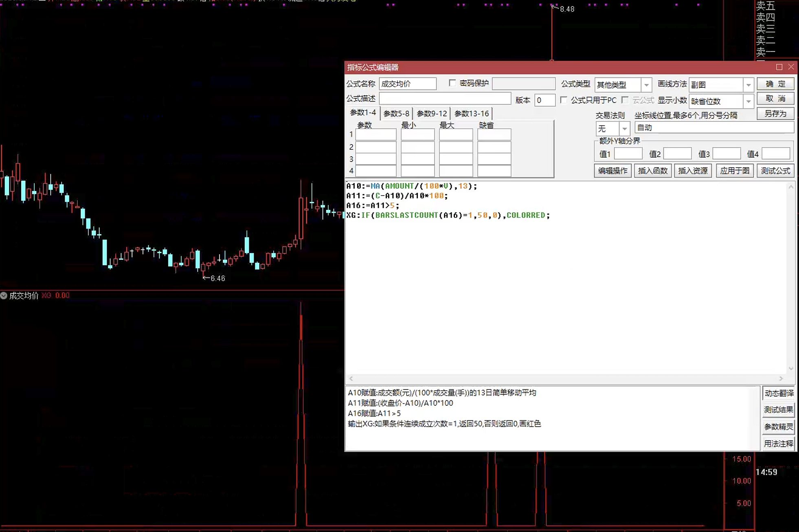799x532 pixels.
Task: Click the 值4 input field
Action: pos(776,154)
